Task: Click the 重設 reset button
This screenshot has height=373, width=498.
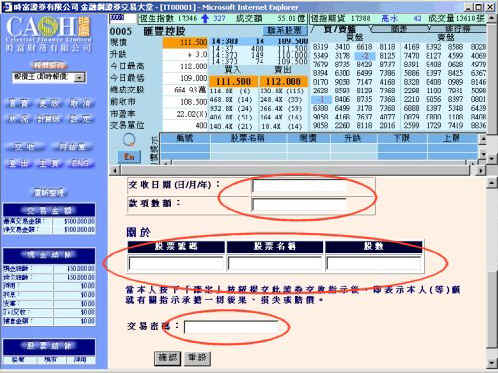Action: pos(197,358)
